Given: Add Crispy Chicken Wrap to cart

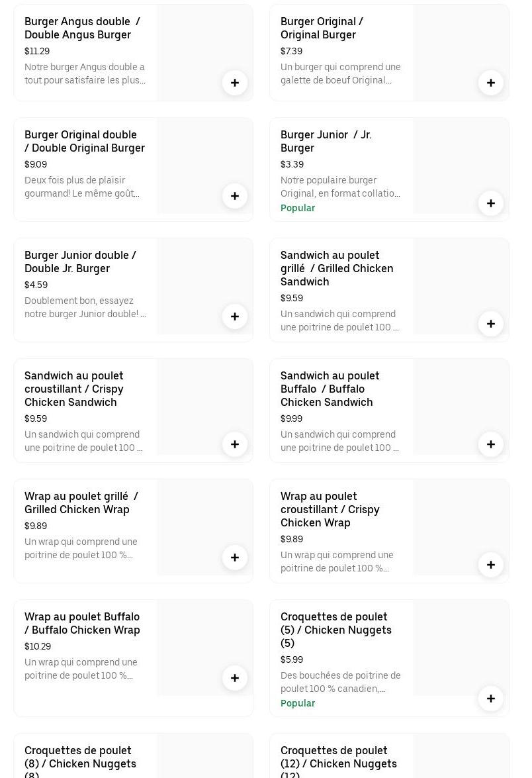Looking at the screenshot, I should pos(491,565).
